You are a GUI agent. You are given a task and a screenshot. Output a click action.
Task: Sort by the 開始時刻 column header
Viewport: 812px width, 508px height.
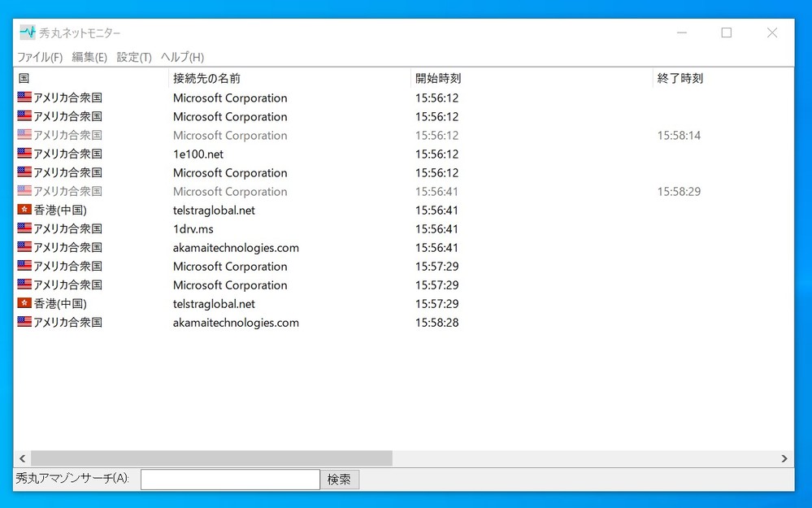[x=438, y=78]
